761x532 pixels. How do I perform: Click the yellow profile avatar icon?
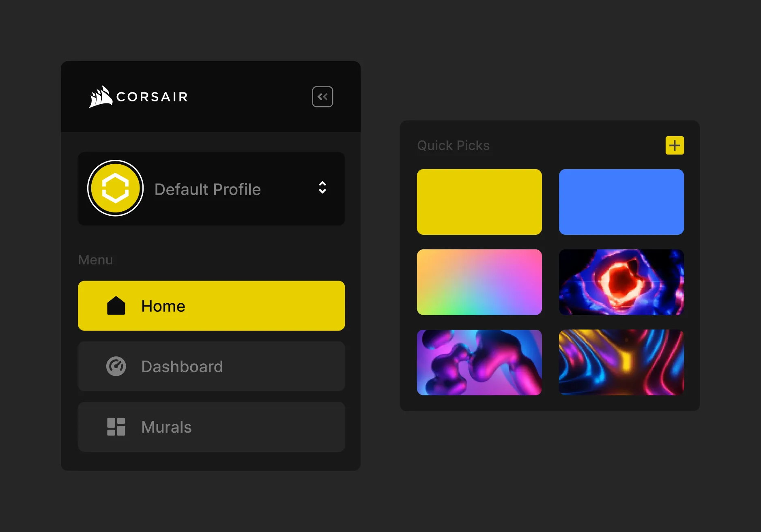116,189
